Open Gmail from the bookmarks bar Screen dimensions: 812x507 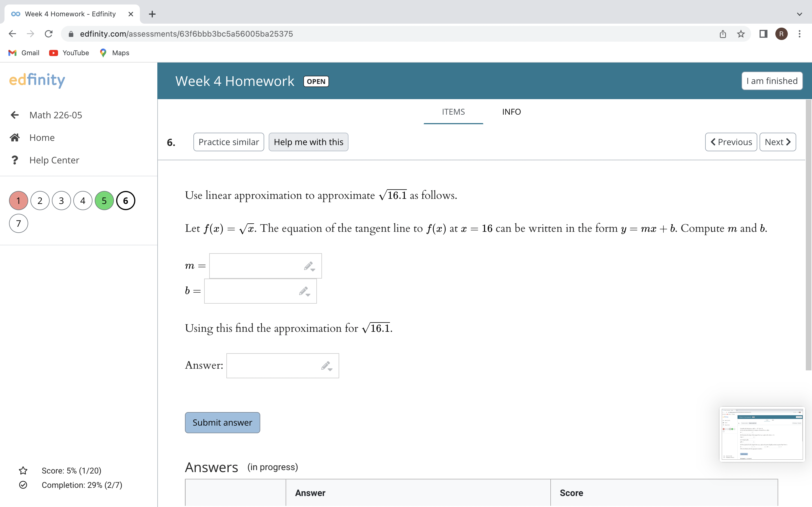[23, 53]
